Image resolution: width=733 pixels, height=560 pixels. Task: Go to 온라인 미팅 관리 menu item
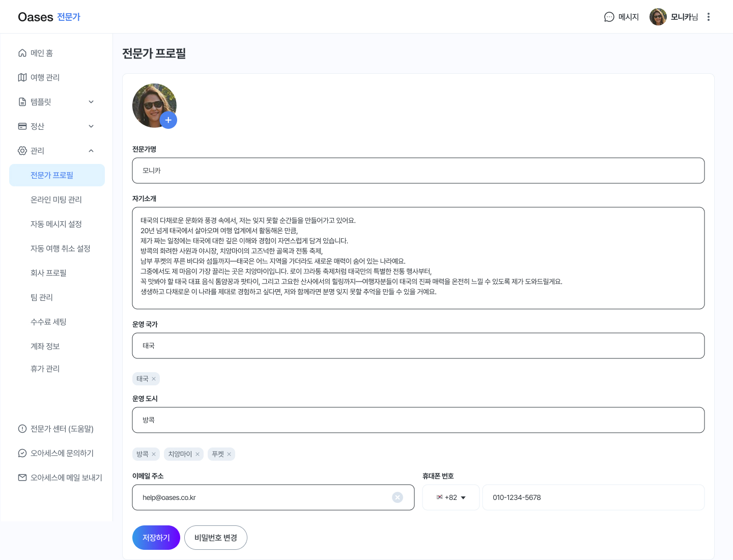(56, 200)
